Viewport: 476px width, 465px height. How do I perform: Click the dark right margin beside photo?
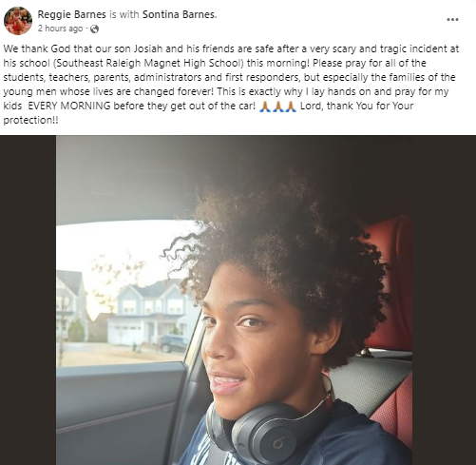[444, 300]
